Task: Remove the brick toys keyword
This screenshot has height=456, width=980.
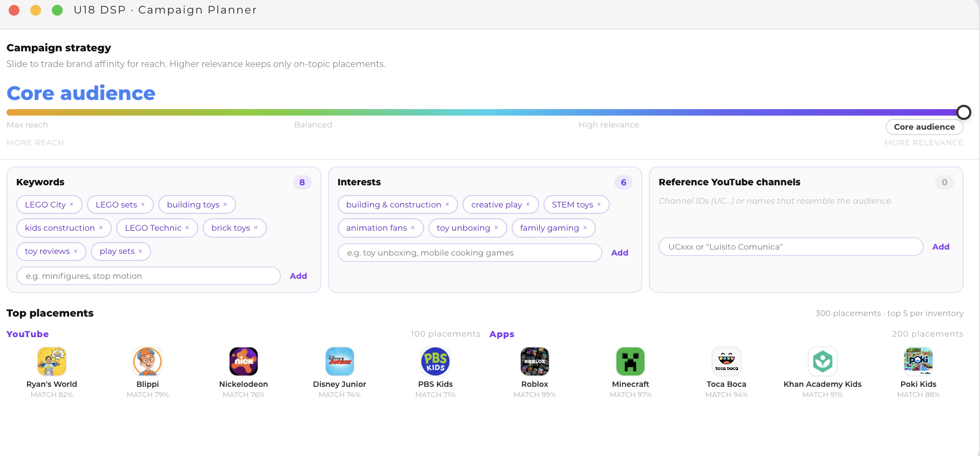Action: 256,227
